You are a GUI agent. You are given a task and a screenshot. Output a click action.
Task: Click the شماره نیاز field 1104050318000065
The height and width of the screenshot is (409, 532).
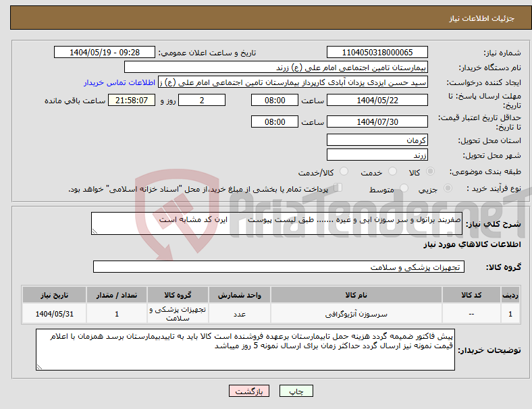[377, 52]
